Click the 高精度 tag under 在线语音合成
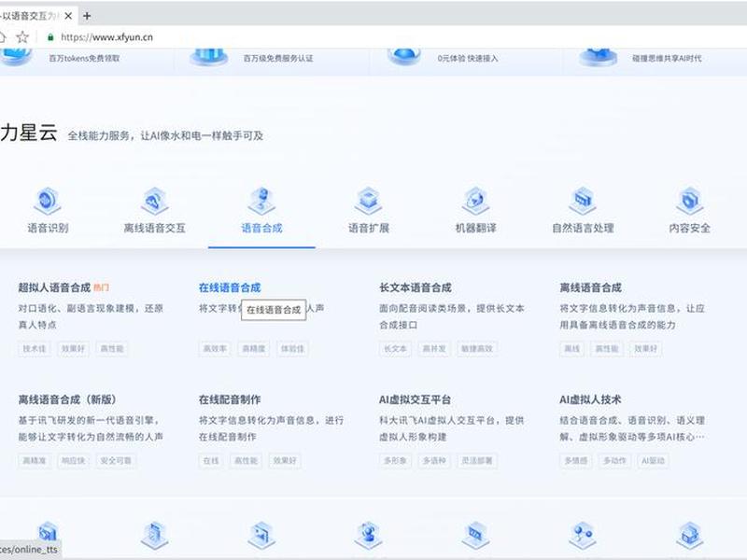Image resolution: width=747 pixels, height=560 pixels. (253, 348)
